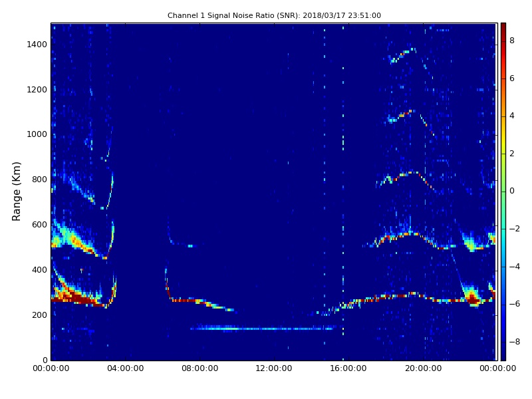Click the red hotspot near 22:30 at 270 km
Screen dimensions: 532x399
[x=472, y=299]
